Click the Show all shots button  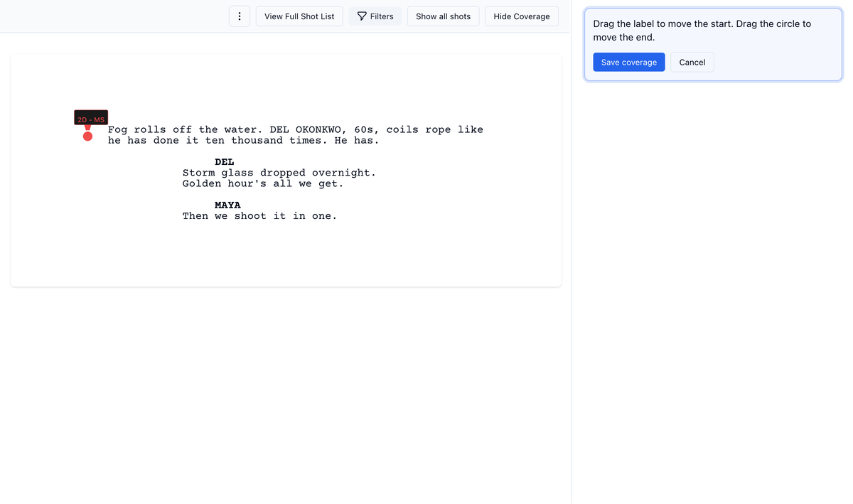[x=444, y=16]
